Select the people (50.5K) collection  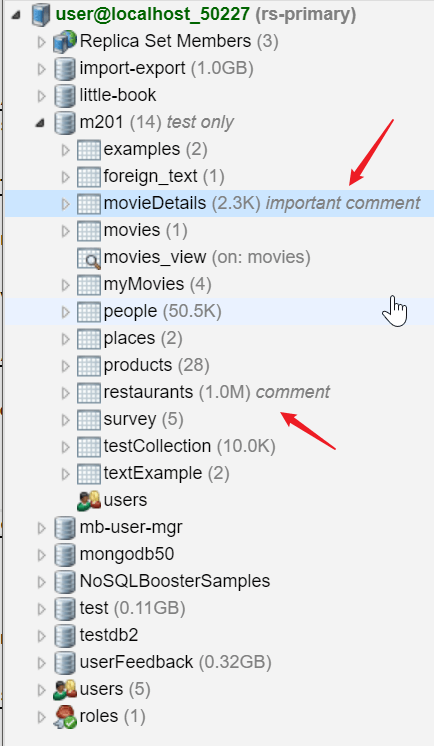(x=162, y=311)
